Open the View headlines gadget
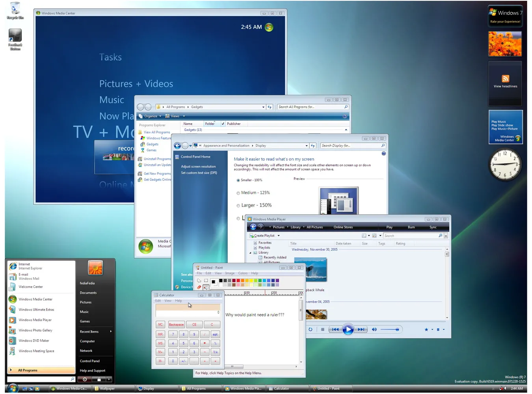Screen dimensions: 532x394 (505, 79)
